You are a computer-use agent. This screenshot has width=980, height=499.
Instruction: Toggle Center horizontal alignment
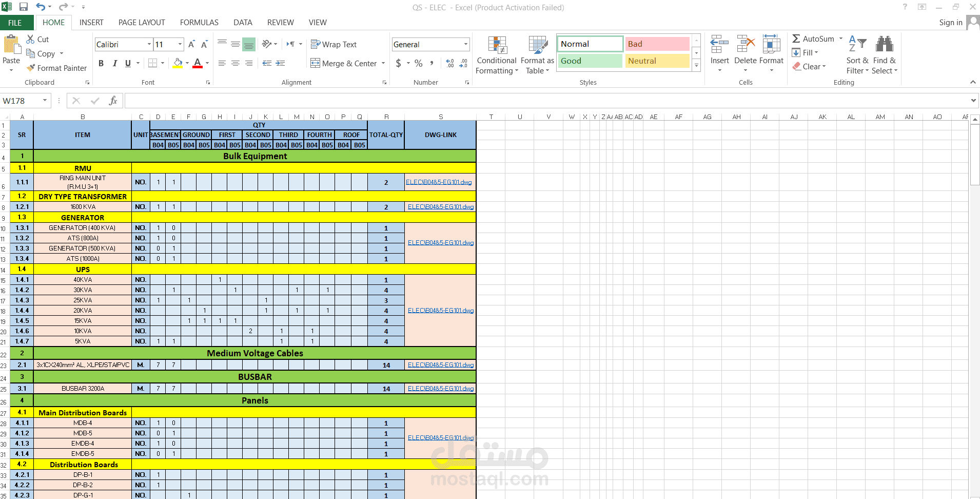pyautogui.click(x=236, y=63)
